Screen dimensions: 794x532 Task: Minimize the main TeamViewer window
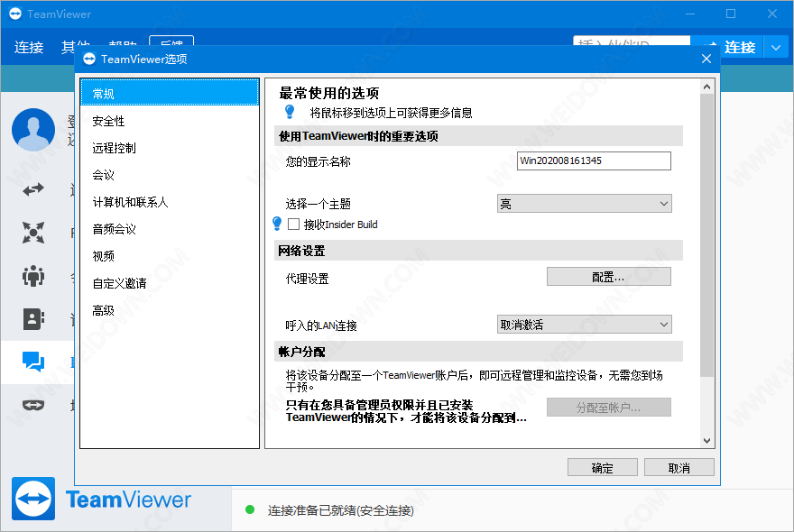[689, 14]
